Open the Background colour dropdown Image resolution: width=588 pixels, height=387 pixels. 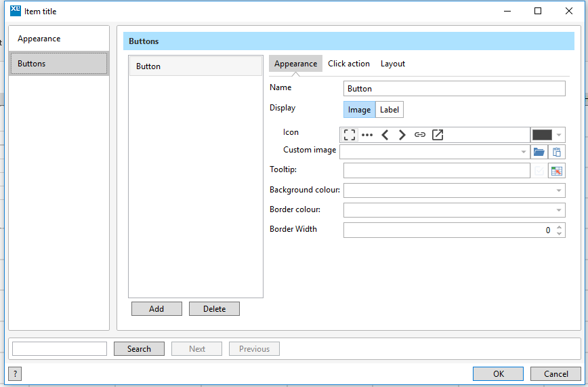pyautogui.click(x=559, y=190)
